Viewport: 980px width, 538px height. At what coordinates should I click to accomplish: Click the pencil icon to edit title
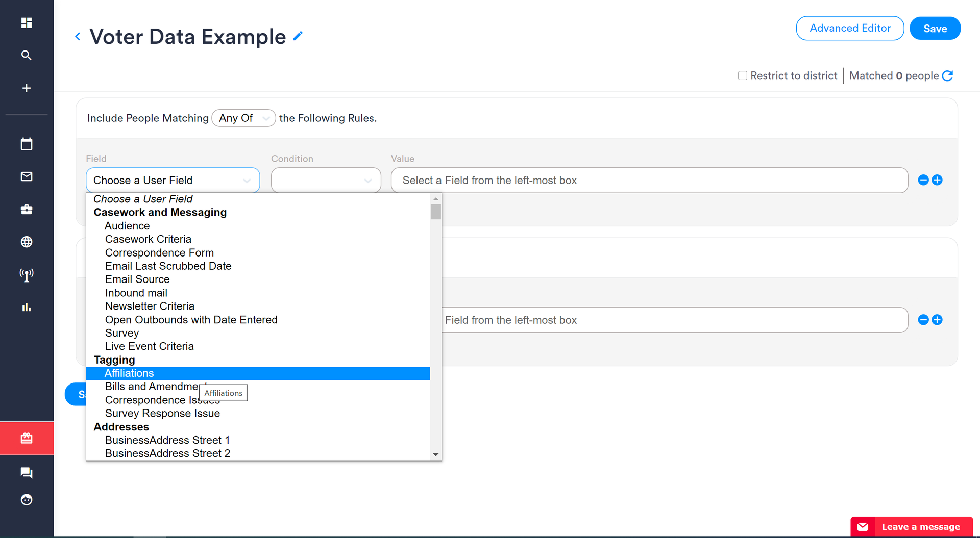tap(298, 36)
